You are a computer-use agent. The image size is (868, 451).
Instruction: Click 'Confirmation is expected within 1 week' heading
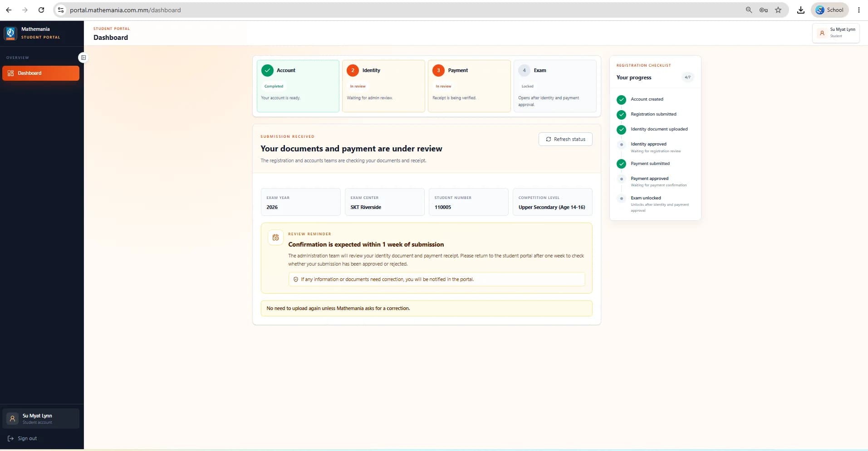tap(366, 244)
